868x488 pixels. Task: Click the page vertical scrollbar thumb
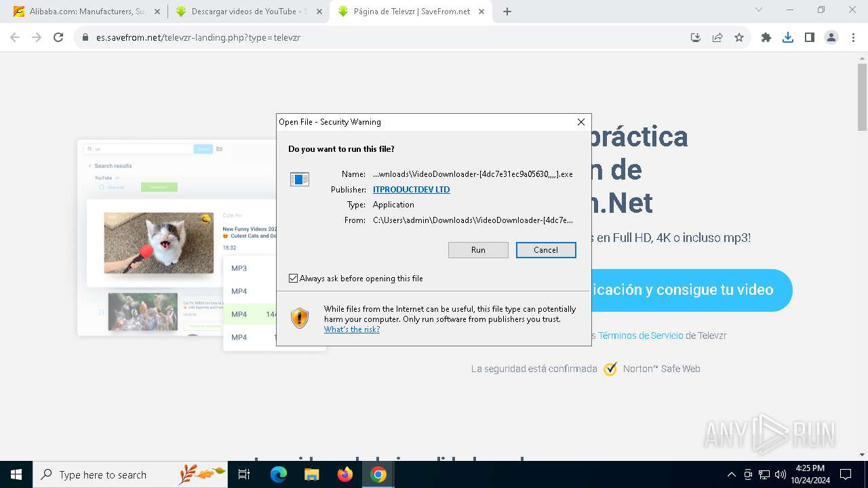click(862, 97)
